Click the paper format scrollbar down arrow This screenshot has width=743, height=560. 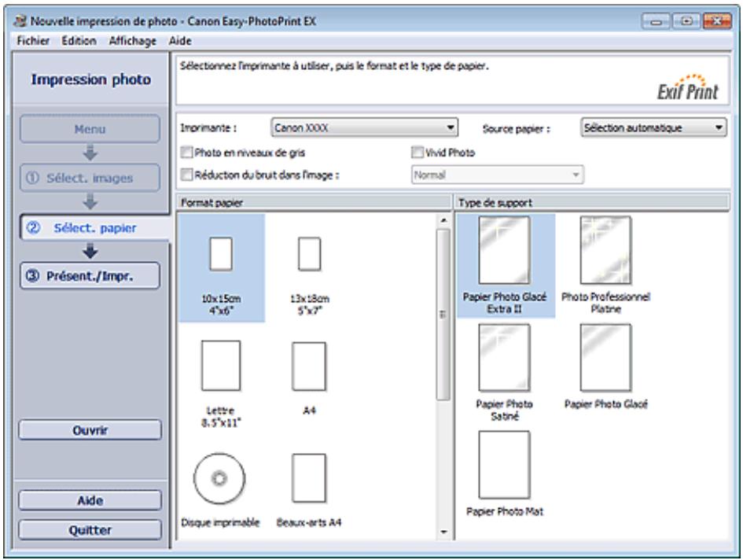click(443, 532)
